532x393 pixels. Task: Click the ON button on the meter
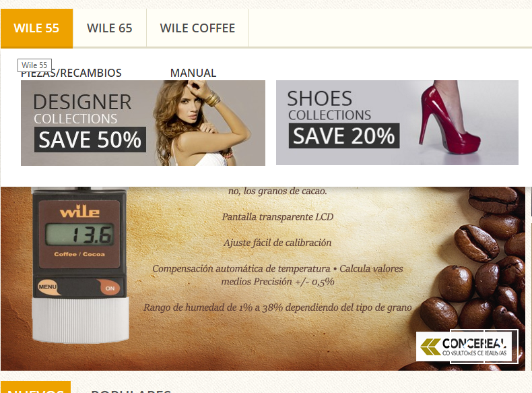point(109,288)
